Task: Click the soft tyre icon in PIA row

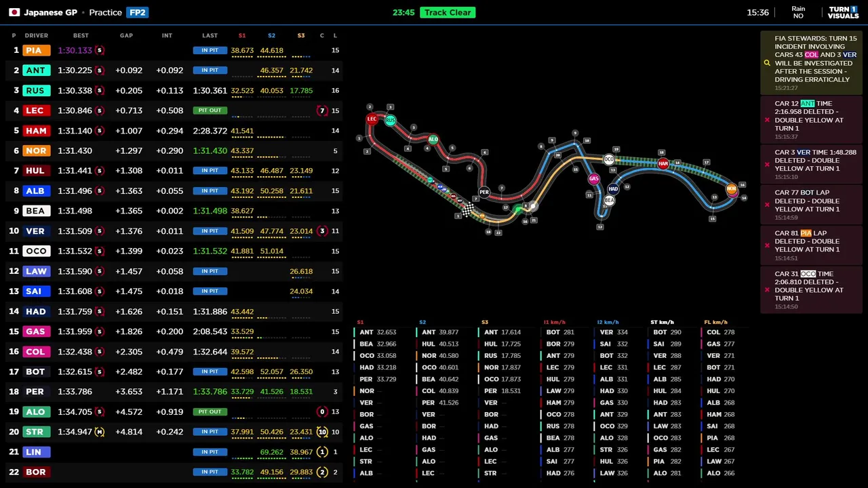Action: tap(99, 50)
